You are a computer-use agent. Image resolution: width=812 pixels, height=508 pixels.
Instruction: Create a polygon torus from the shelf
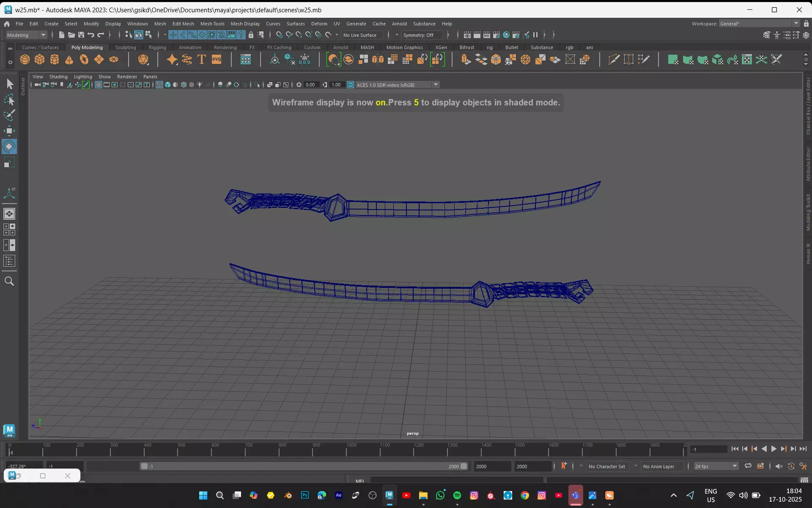tap(84, 60)
